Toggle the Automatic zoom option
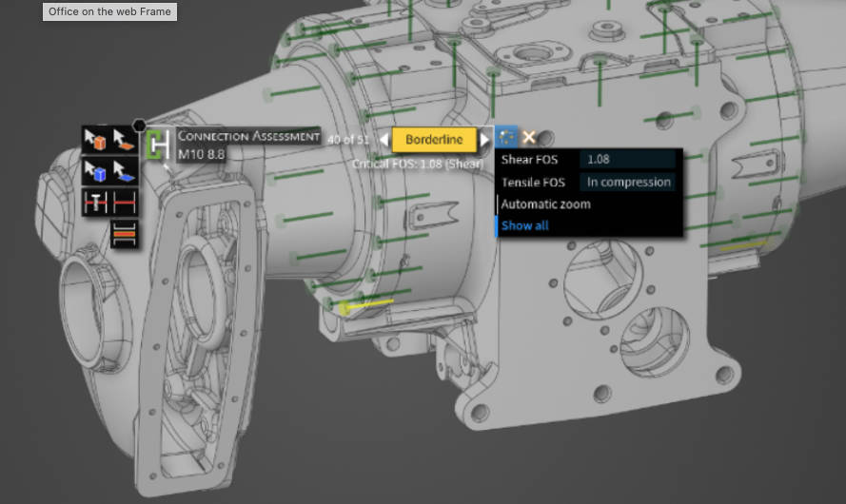 [x=545, y=204]
